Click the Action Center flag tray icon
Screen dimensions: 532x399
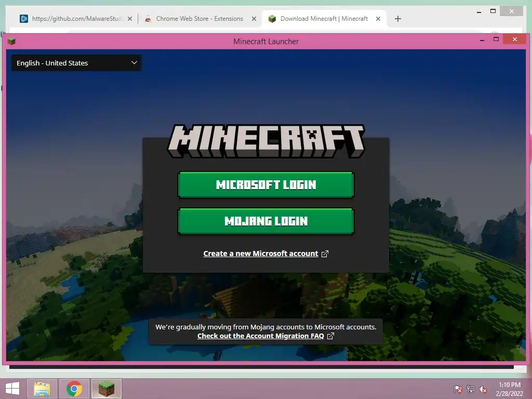coord(458,389)
